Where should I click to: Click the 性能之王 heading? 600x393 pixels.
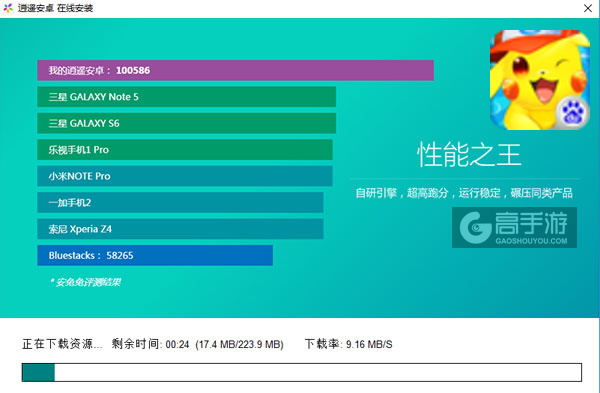469,155
